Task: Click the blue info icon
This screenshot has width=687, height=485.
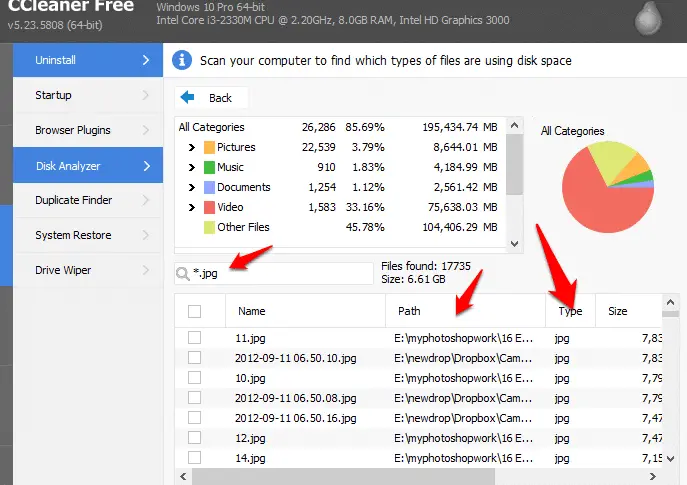Action: (182, 60)
